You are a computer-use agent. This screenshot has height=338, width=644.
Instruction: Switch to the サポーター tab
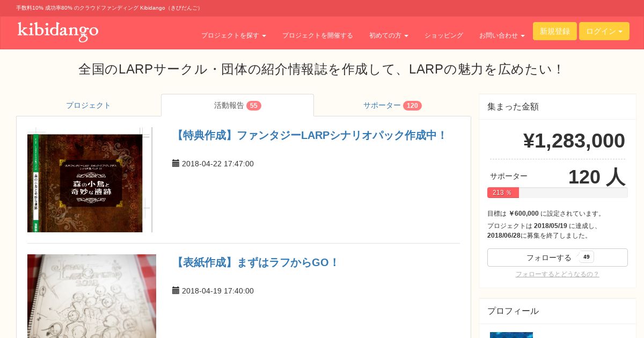[392, 105]
